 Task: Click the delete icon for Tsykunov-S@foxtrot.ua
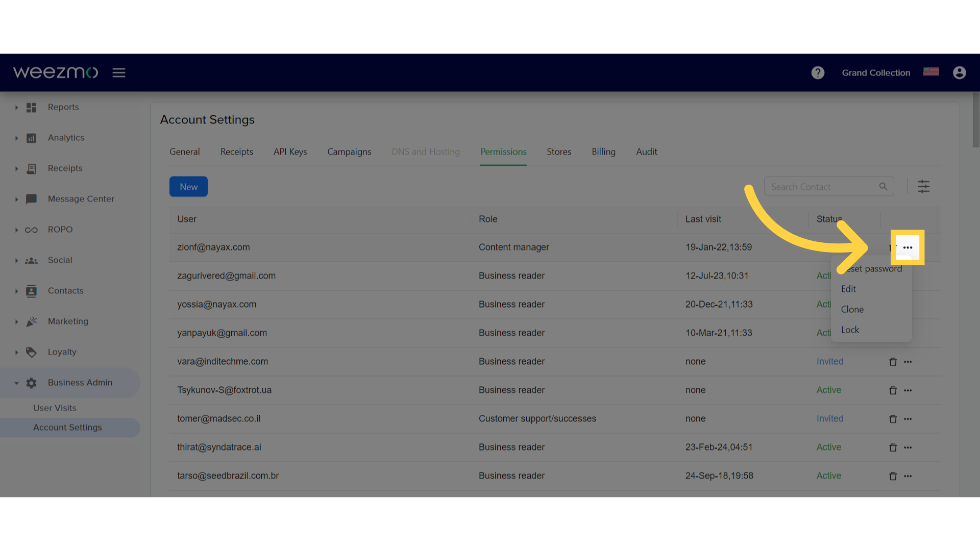[893, 390]
